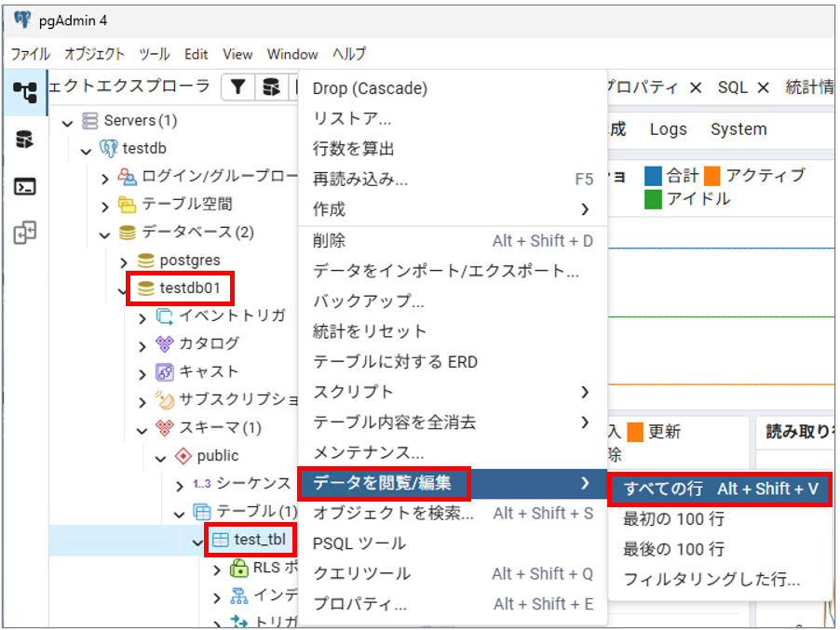Image resolution: width=840 pixels, height=630 pixels.
Task: Choose Drop (Cascade) from context menu
Action: pyautogui.click(x=453, y=88)
